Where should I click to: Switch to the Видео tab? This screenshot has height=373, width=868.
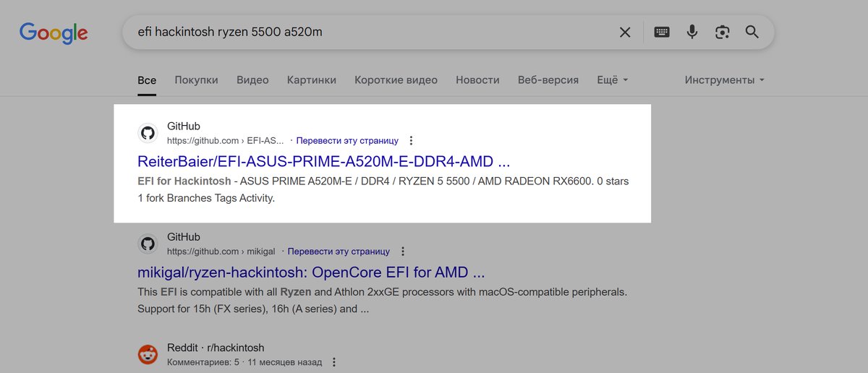coord(252,80)
